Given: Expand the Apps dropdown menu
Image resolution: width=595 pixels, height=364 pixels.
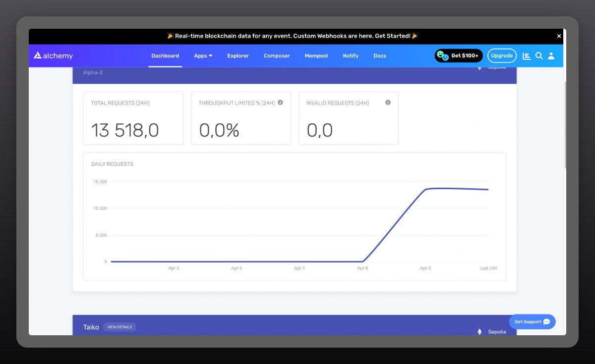Looking at the screenshot, I should coord(203,56).
